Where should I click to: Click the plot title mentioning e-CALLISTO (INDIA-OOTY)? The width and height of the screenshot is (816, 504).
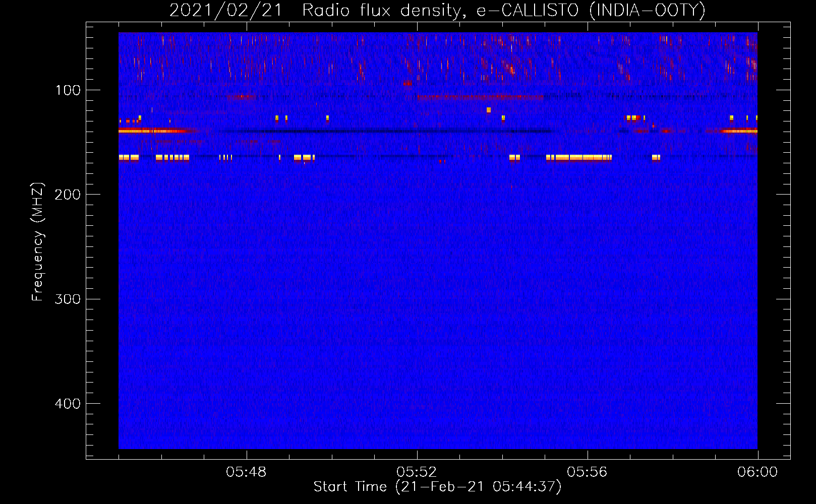[x=437, y=10]
